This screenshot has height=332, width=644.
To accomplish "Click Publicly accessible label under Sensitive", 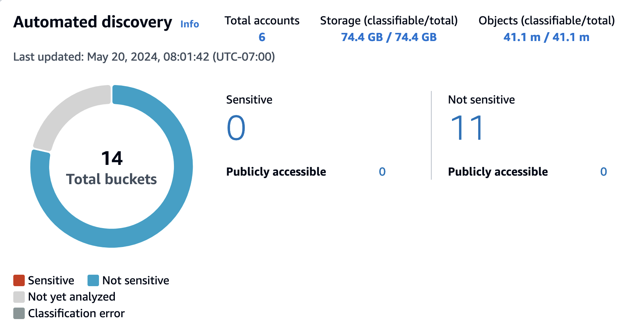I will 276,172.
